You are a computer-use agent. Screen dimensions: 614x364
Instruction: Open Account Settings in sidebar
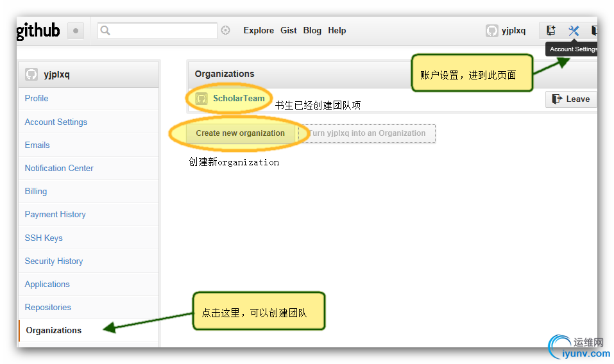[x=89, y=122]
